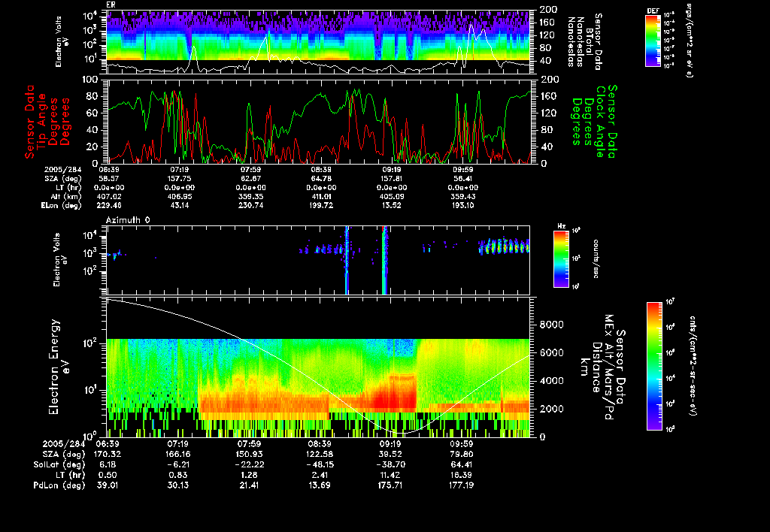This screenshot has width=770, height=532.
Task: Click the LT value 16.39
Action: [x=461, y=475]
